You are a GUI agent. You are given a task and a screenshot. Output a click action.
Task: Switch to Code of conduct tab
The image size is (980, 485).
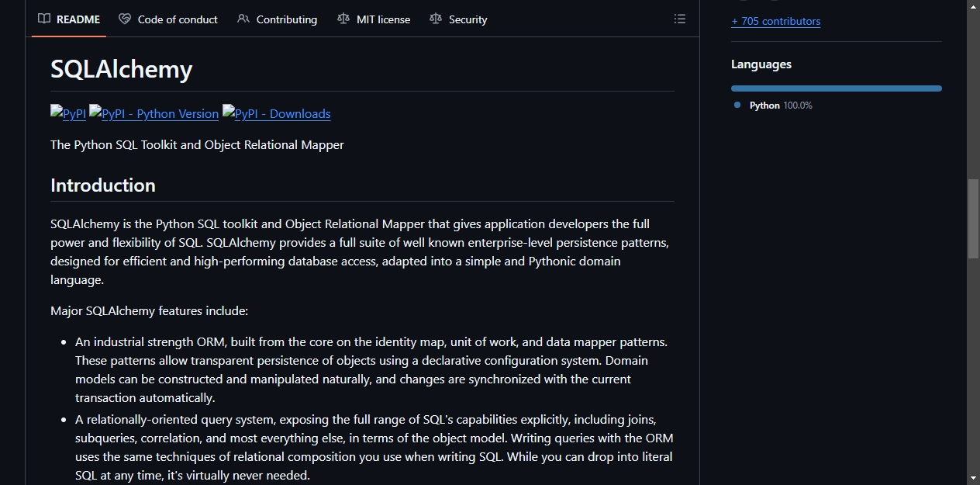tap(168, 19)
